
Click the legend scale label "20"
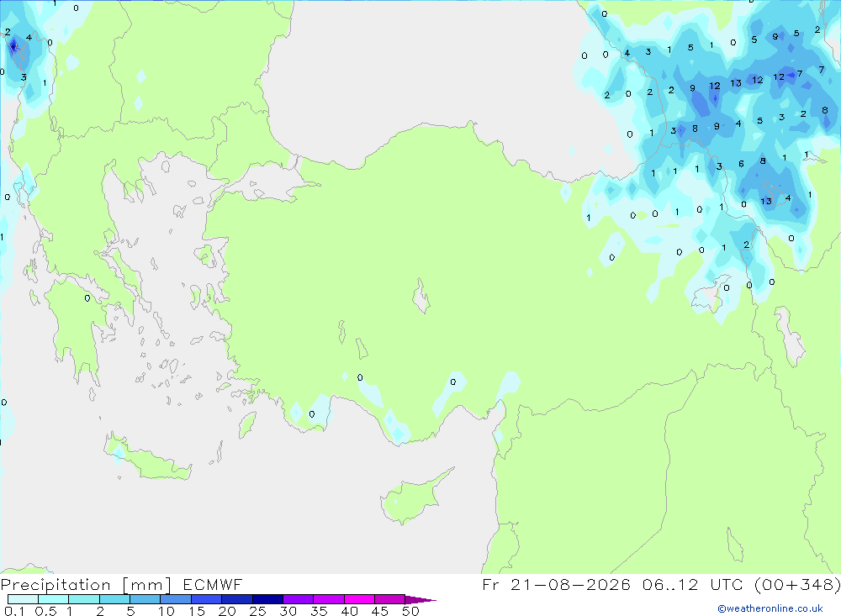pyautogui.click(x=227, y=611)
